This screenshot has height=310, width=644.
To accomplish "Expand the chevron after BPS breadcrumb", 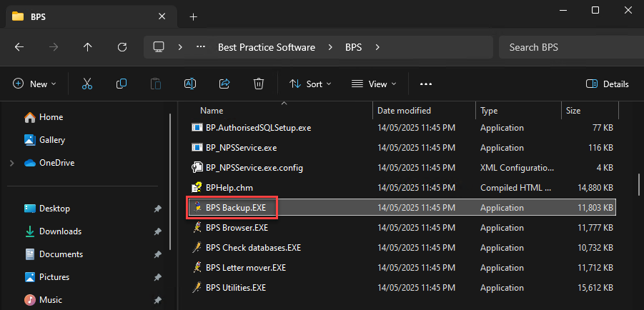I will (377, 47).
